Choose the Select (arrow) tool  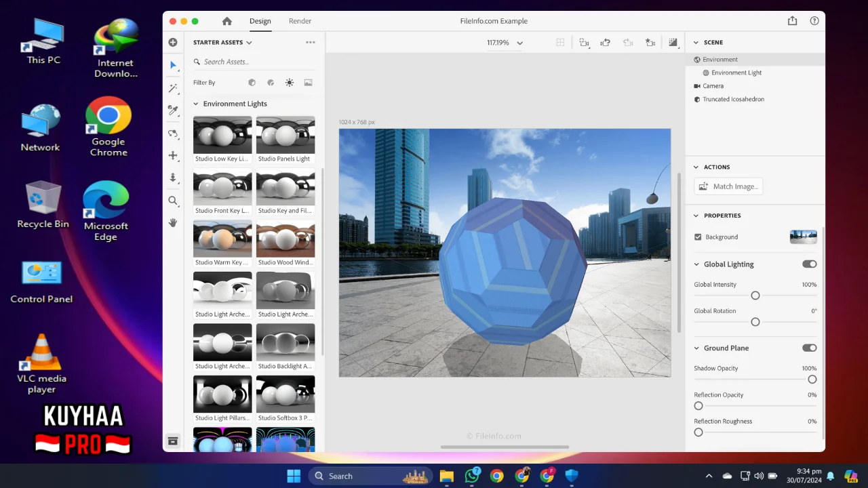(173, 65)
